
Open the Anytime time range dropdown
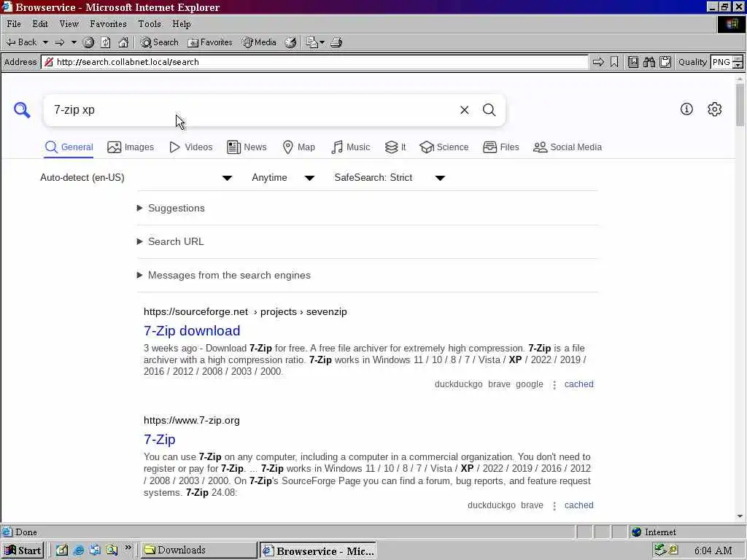pyautogui.click(x=283, y=178)
